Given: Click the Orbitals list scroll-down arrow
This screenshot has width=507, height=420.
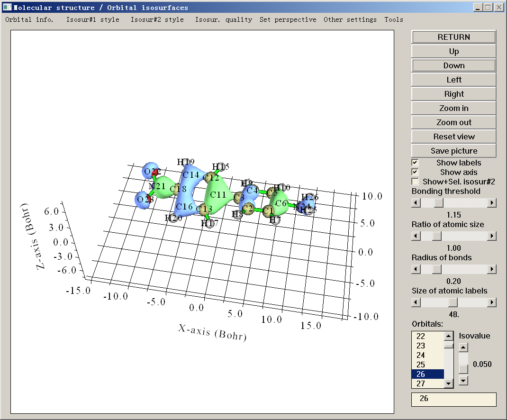Looking at the screenshot, I should click(x=448, y=383).
